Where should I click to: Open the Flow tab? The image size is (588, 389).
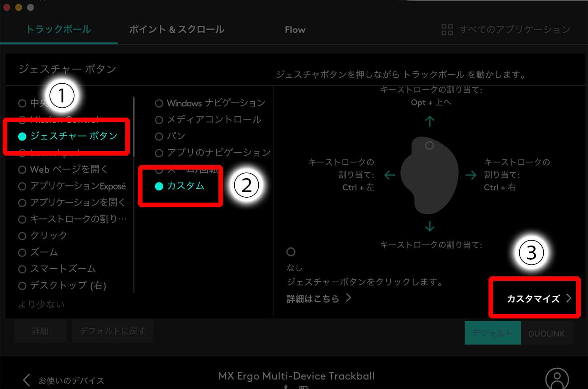click(x=295, y=30)
